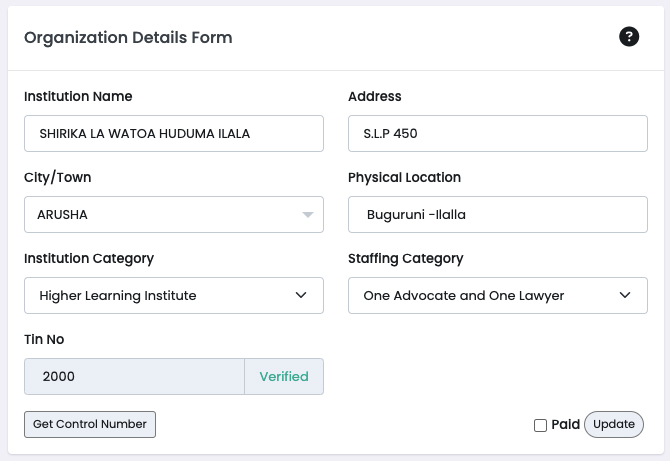Click the Institution Category label

pyautogui.click(x=89, y=258)
